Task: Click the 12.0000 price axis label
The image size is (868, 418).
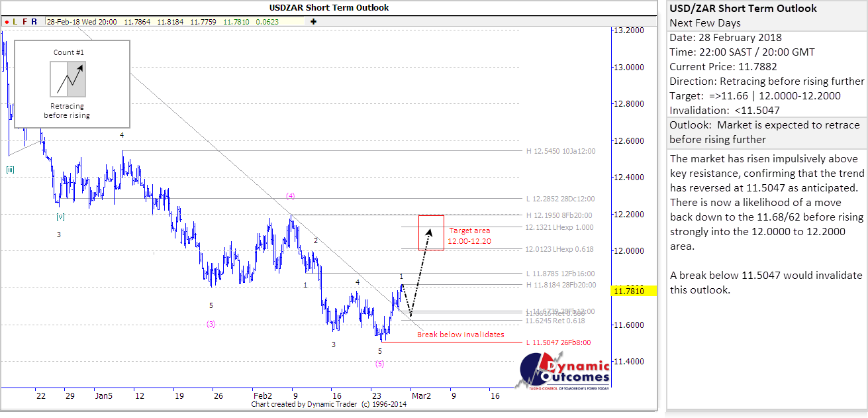Action: click(628, 251)
